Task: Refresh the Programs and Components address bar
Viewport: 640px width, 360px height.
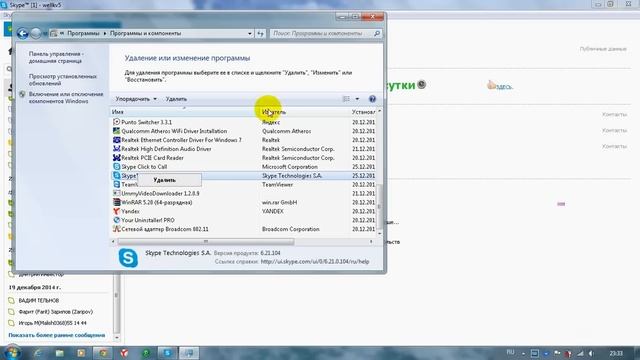Action: click(260, 33)
